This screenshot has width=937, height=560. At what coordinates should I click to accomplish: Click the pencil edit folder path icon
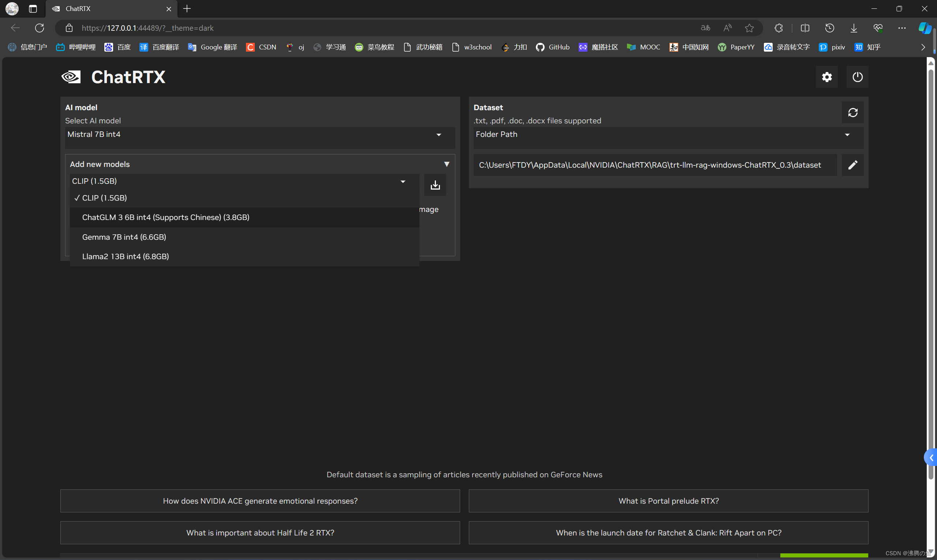(x=852, y=165)
